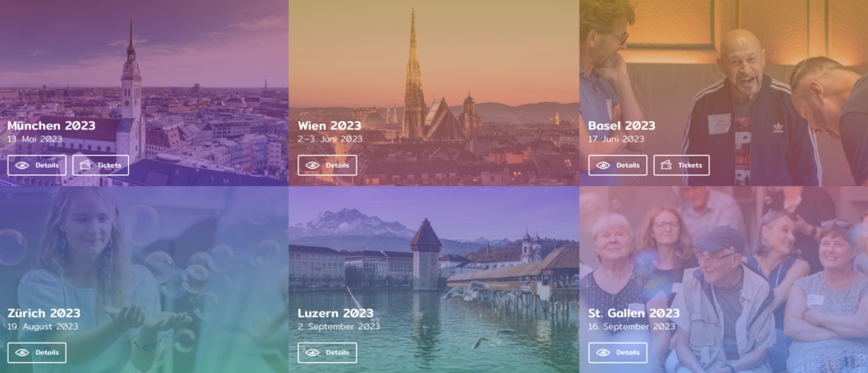This screenshot has height=373, width=868.
Task: Click the eye icon under Luzern 2023
Action: (x=312, y=353)
